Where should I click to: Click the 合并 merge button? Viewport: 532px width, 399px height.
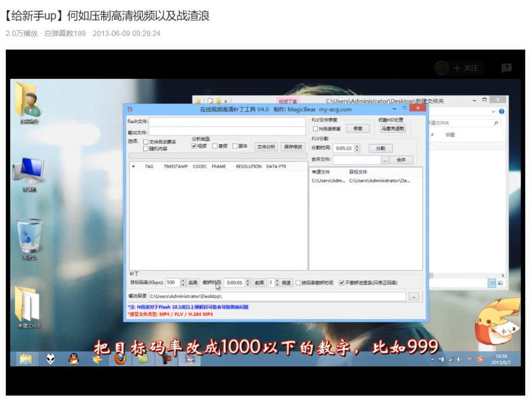[x=401, y=160]
